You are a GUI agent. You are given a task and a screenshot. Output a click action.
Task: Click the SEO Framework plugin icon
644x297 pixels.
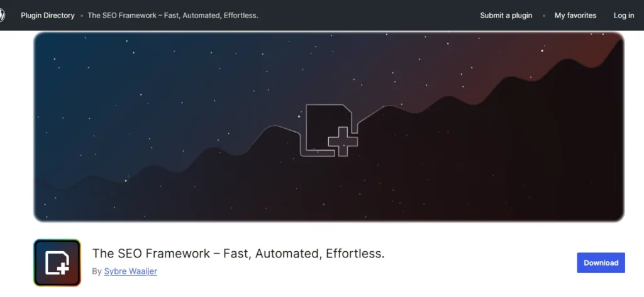(57, 262)
